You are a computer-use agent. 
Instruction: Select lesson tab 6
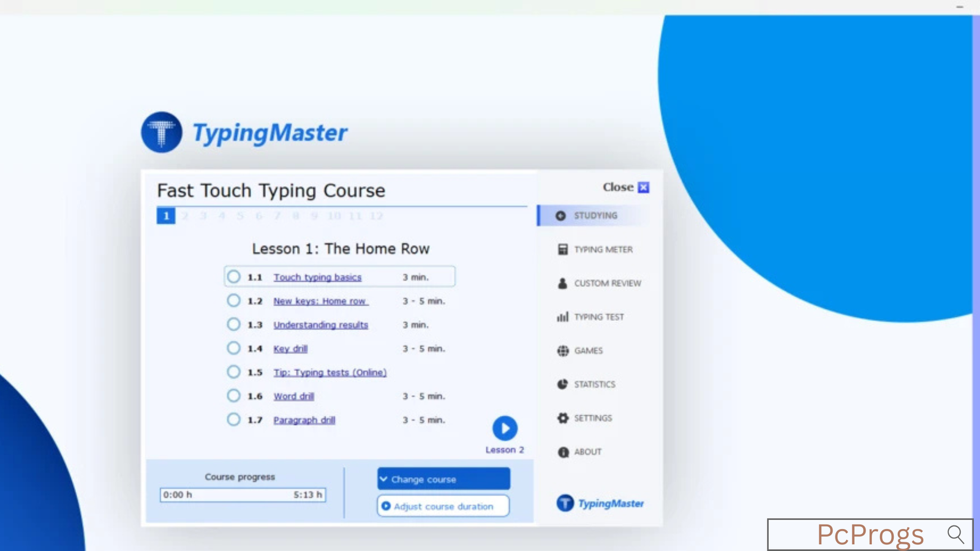258,216
